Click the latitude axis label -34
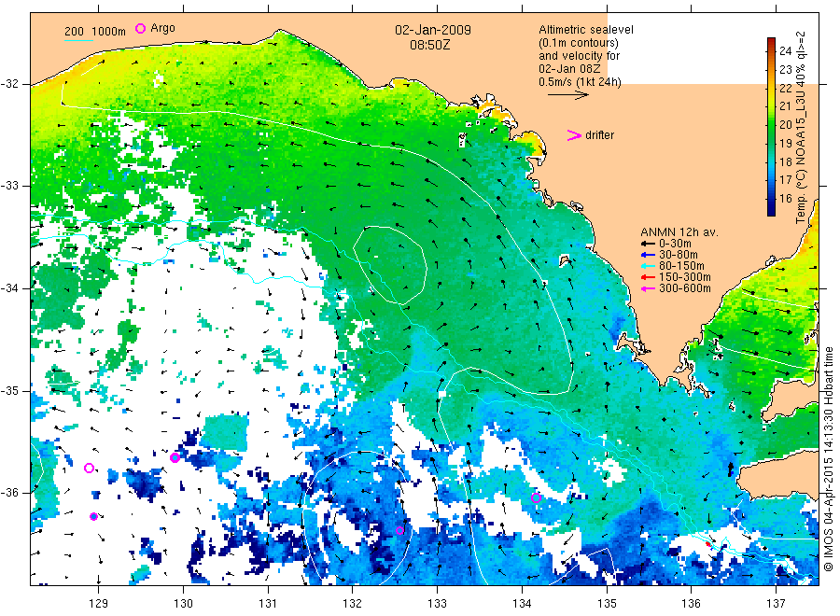Image resolution: width=840 pixels, height=616 pixels. click(x=10, y=288)
